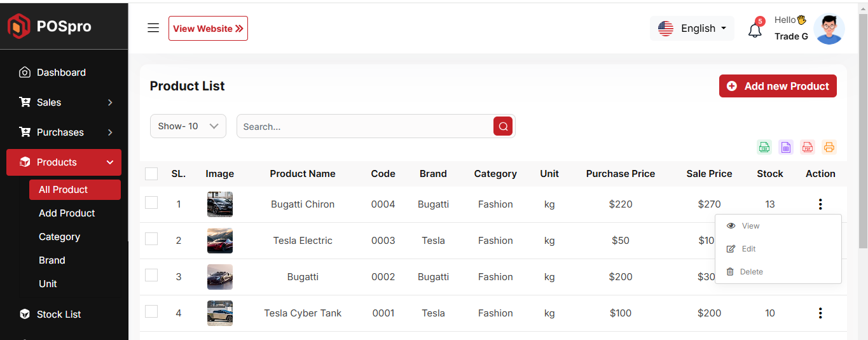Choose Delete from the action menu
The height and width of the screenshot is (340, 868).
[751, 272]
